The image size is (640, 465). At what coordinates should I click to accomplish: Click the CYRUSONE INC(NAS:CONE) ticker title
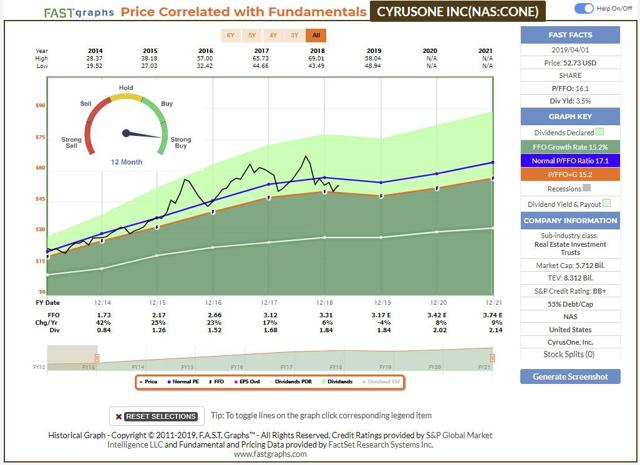click(x=458, y=11)
